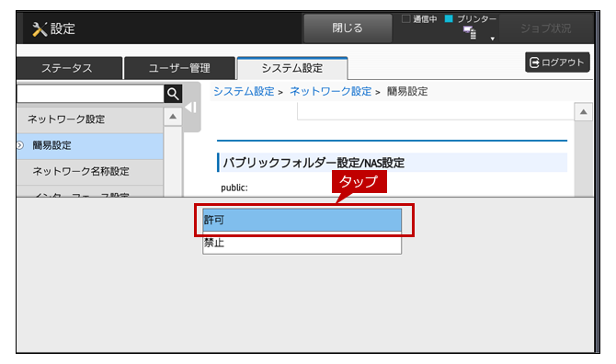This screenshot has width=616, height=364.
Task: Click the 簡易設定 breadcrumb text
Action: point(407,92)
